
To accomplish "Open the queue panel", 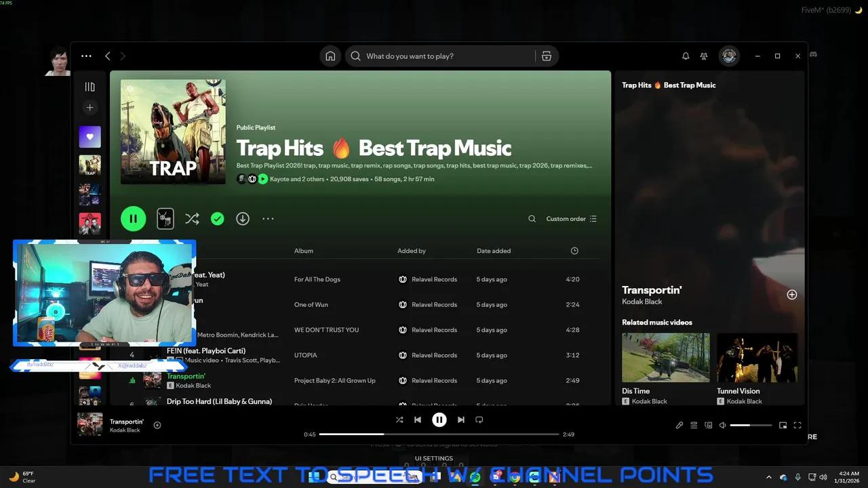I will [694, 425].
